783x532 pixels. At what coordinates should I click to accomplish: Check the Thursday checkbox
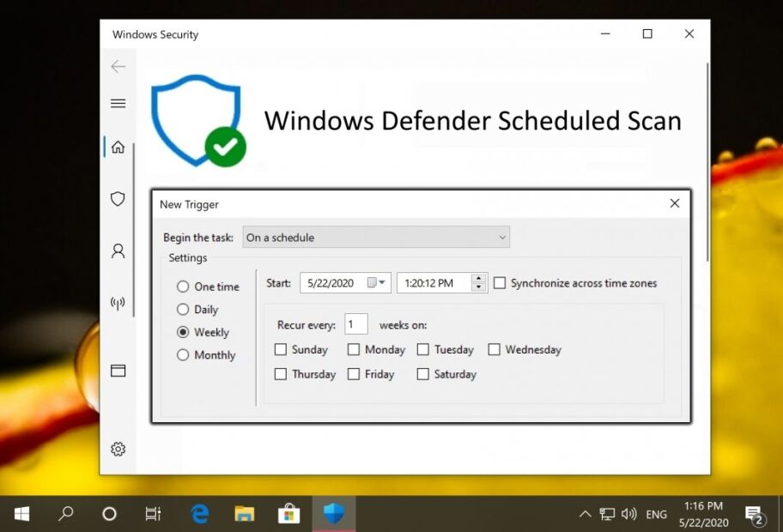coord(281,374)
